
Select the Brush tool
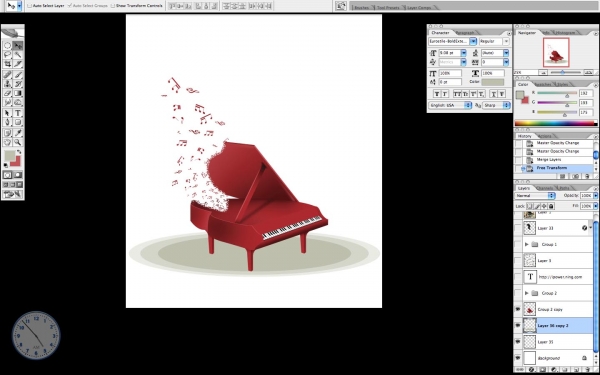coord(18,75)
